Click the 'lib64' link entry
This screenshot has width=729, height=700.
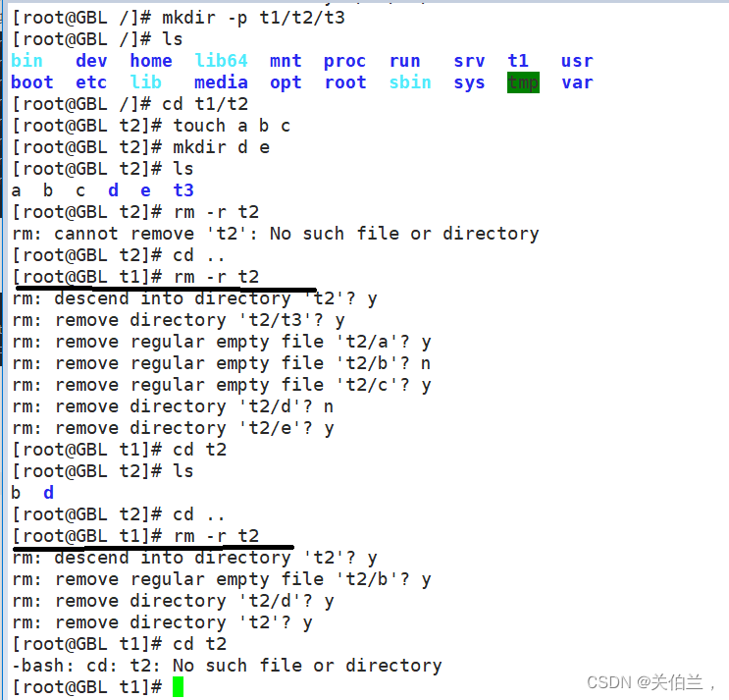[x=222, y=61]
